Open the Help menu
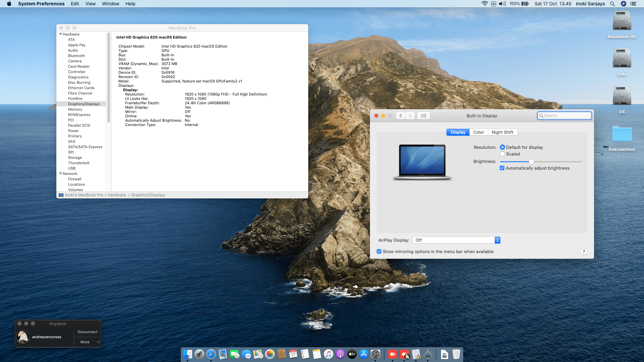The height and width of the screenshot is (362, 644). (130, 4)
